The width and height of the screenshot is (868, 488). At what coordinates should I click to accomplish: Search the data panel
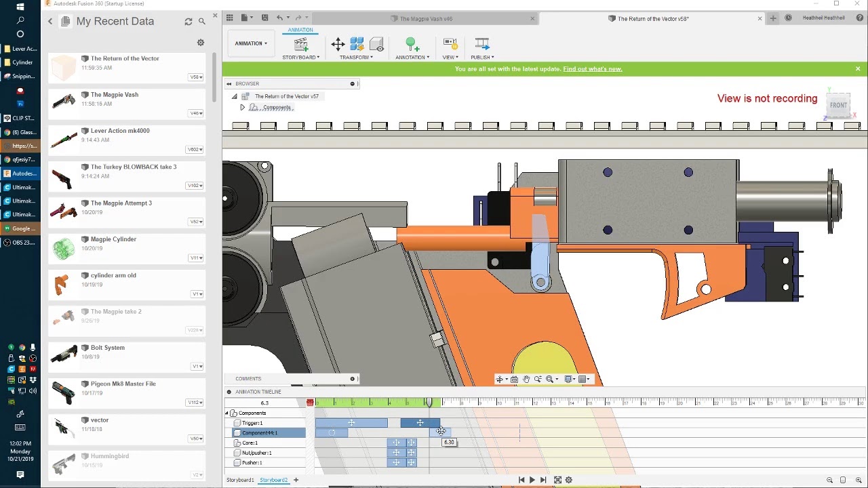click(x=202, y=22)
